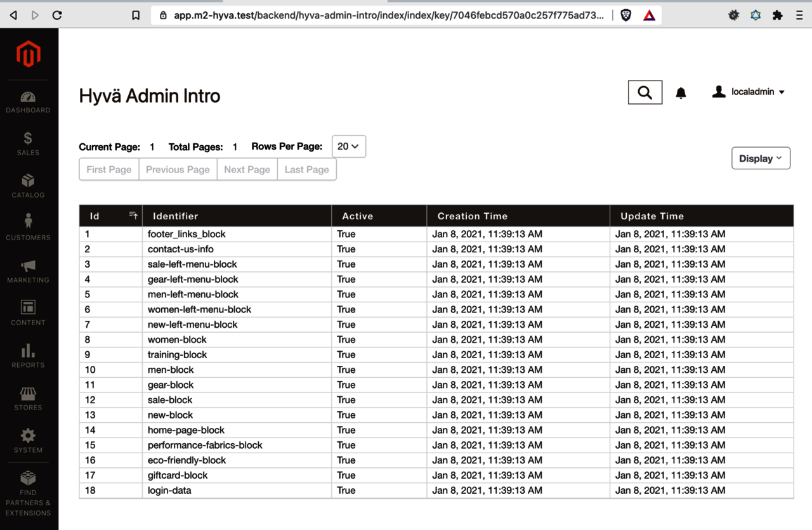
Task: Reload the page in browser toolbar
Action: pyautogui.click(x=57, y=15)
